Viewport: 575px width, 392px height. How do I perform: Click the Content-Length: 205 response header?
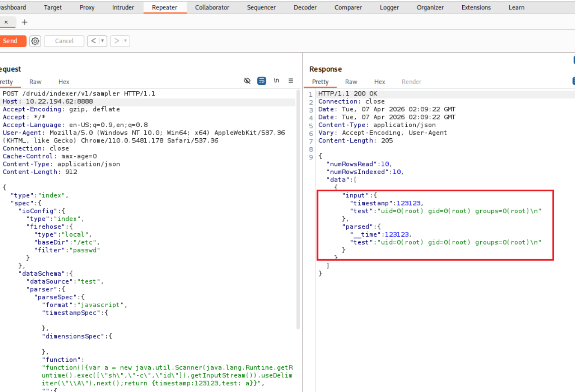[355, 140]
